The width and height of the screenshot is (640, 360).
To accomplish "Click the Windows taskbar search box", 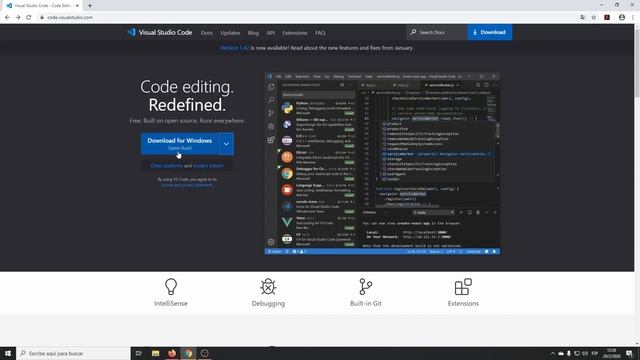I will tap(73, 353).
